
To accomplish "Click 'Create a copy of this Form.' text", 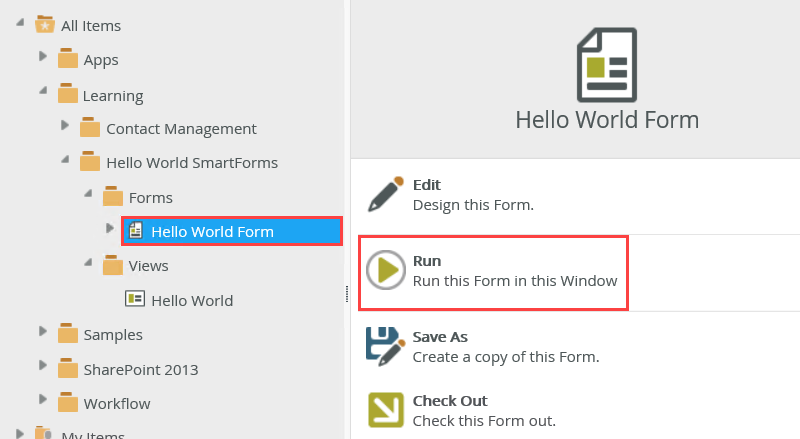I will point(506,357).
